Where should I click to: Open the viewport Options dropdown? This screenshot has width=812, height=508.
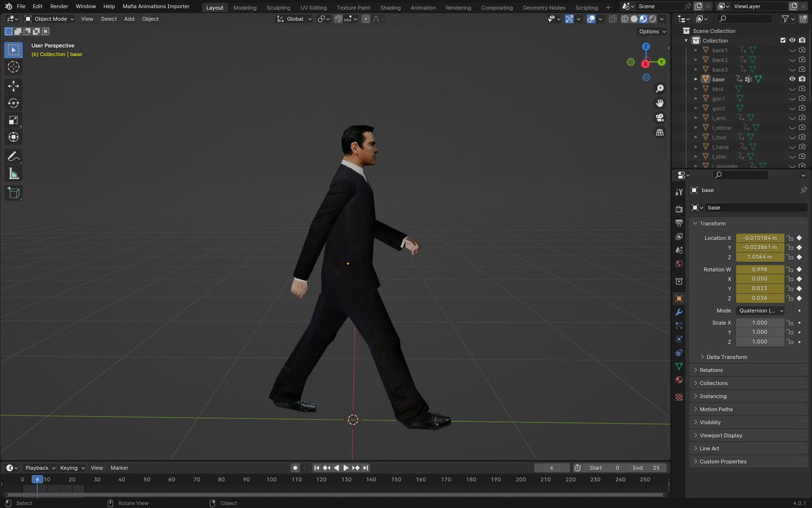click(652, 31)
